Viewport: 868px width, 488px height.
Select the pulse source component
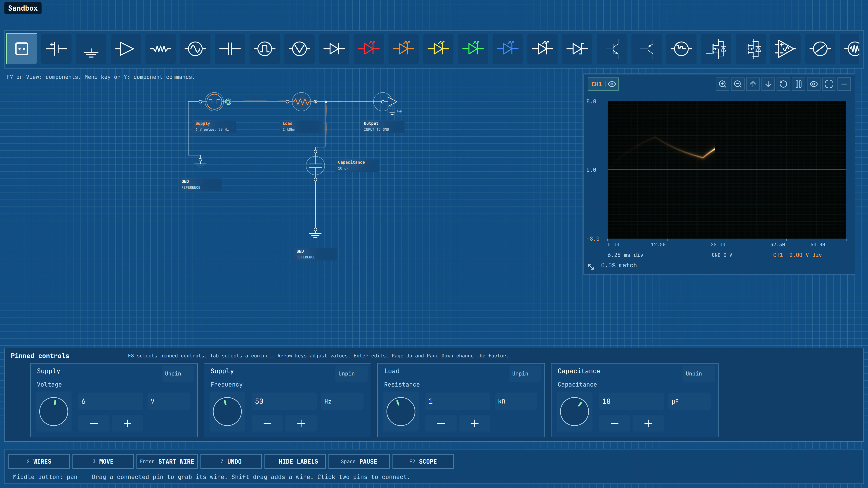tap(264, 49)
